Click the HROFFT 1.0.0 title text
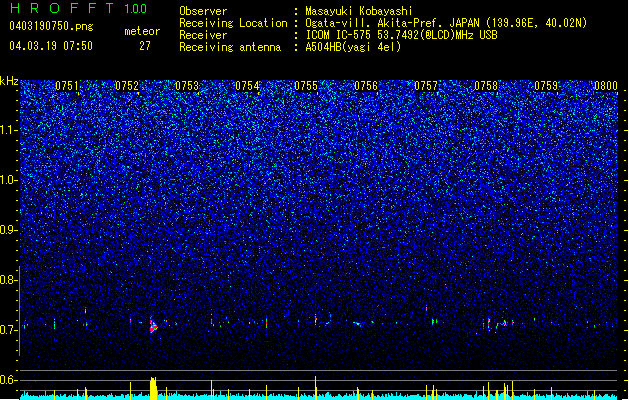629x400 pixels. pyautogui.click(x=78, y=8)
